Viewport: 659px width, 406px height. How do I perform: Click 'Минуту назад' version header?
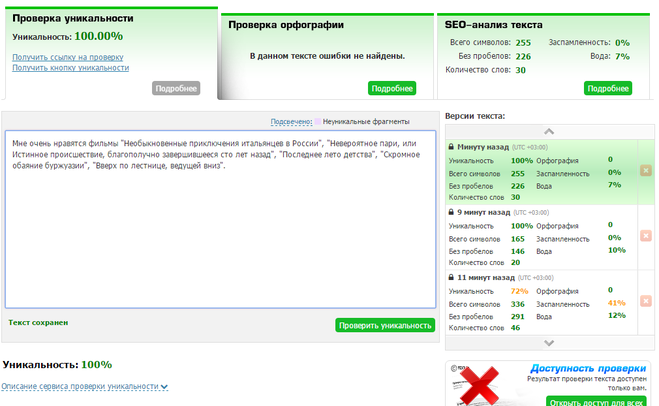481,147
